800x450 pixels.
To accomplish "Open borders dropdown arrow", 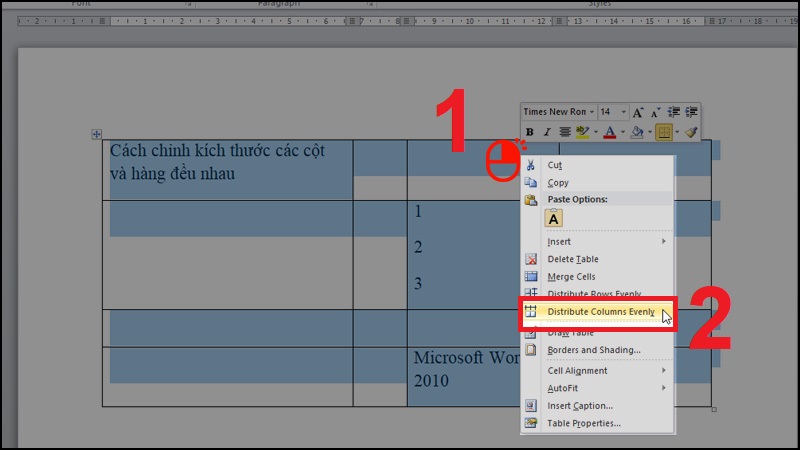I will 677,132.
